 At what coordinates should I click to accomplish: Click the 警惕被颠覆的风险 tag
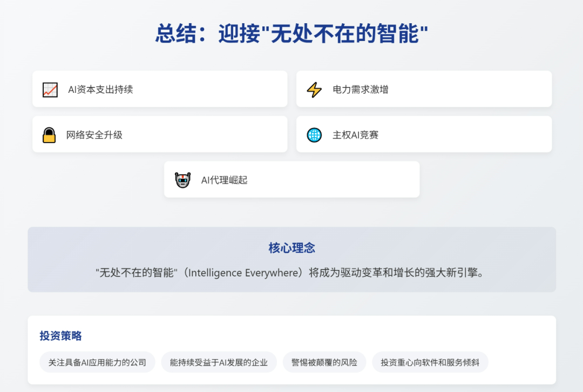click(x=324, y=362)
